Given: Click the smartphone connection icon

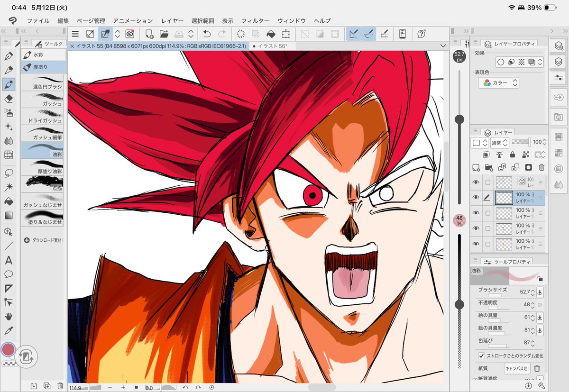Looking at the screenshot, I should (402, 34).
